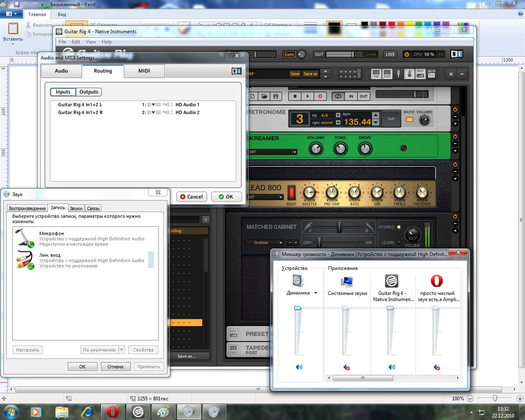Click OK in Audio and MIDI Settings
Image resolution: width=525 pixels, height=420 pixels.
[226, 196]
